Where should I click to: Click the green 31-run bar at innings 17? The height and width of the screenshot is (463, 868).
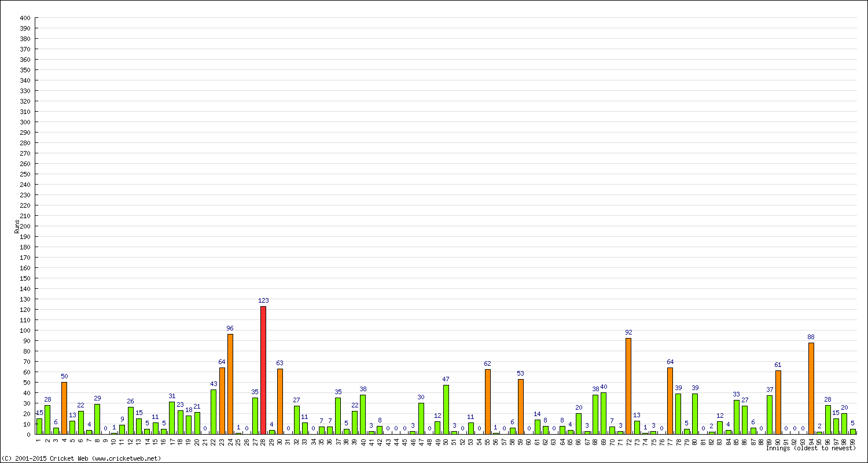tap(172, 418)
